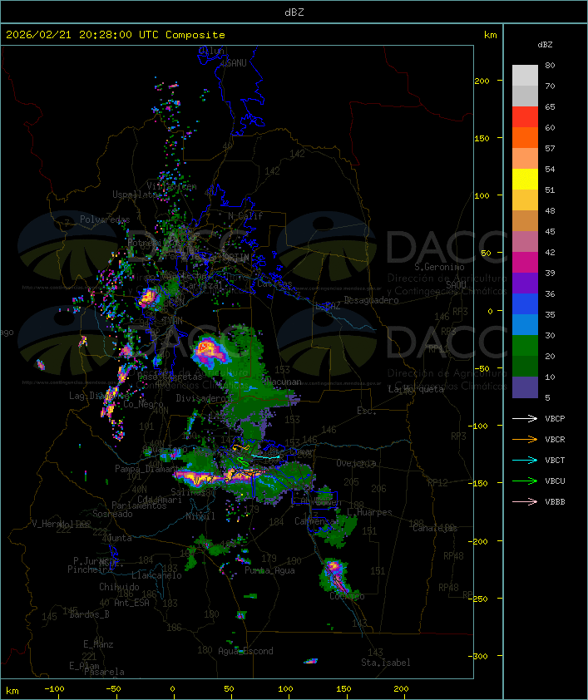Viewport: 588px width, 700px height.
Task: Click the pink VBBB arrow icon
Action: pyautogui.click(x=525, y=501)
